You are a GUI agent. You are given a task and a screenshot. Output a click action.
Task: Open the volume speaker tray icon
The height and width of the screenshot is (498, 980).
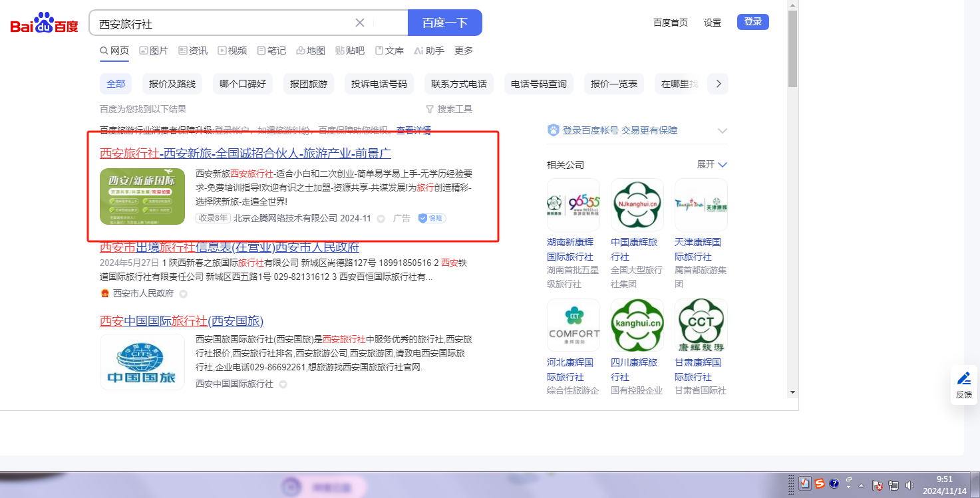[909, 485]
